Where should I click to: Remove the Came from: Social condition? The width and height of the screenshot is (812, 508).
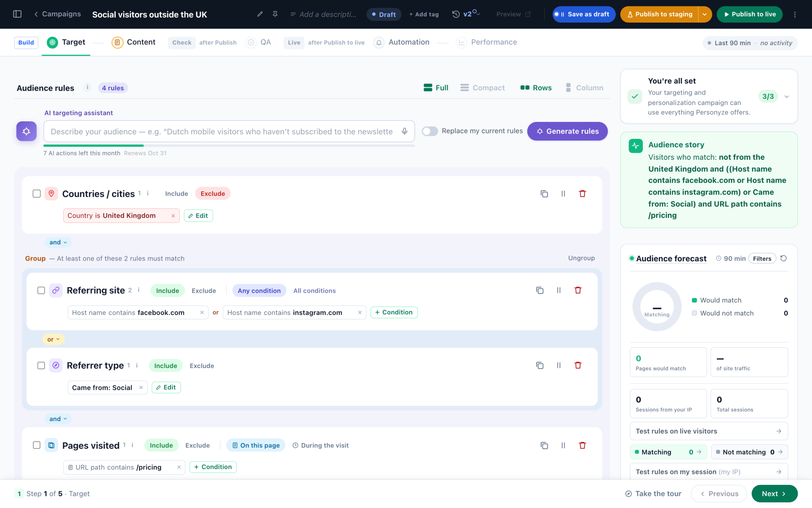click(141, 387)
